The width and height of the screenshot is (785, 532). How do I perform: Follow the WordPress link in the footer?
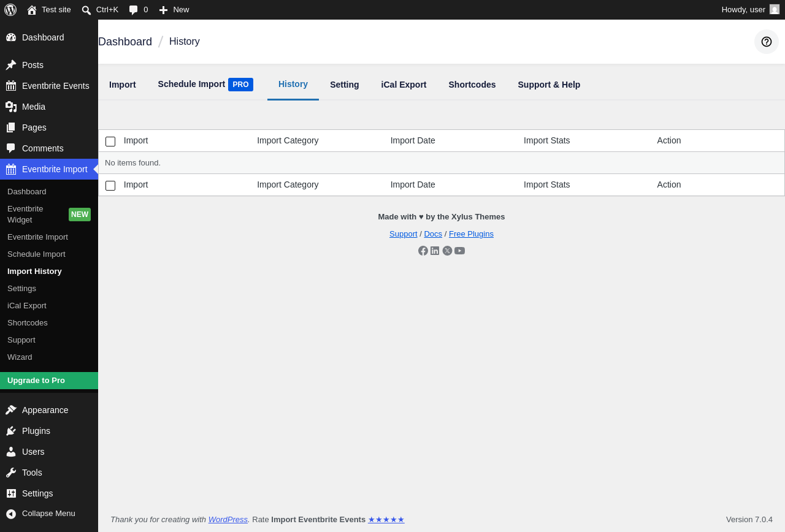tap(228, 520)
